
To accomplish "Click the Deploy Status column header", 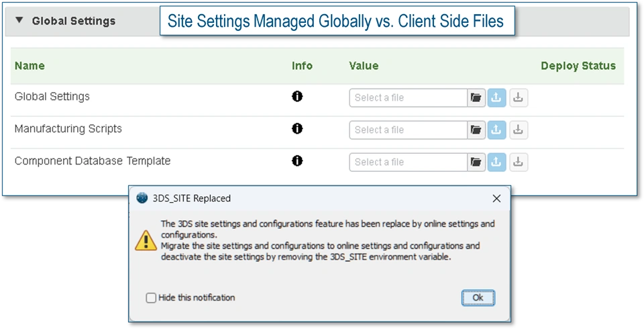I will click(578, 66).
